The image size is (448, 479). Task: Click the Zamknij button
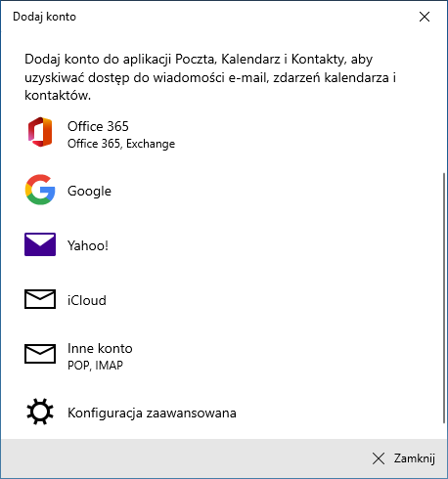click(404, 458)
